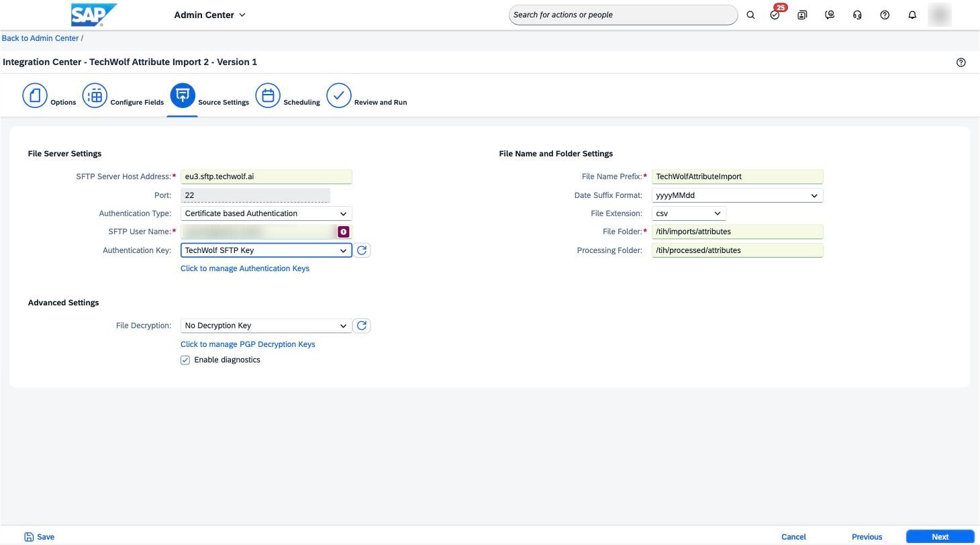Open the help icon in the header
The image size is (980, 545).
885,15
